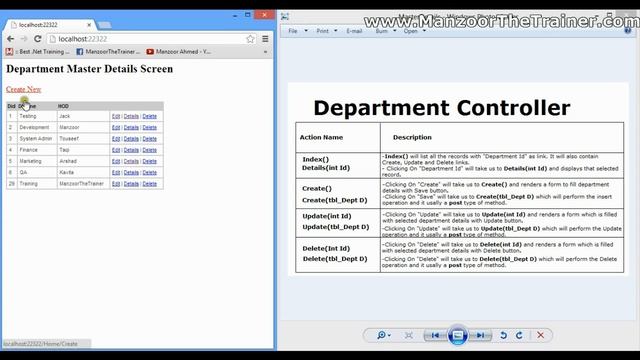Expand the Print menu dropdown arrow
The height and width of the screenshot is (360, 640).
click(336, 31)
